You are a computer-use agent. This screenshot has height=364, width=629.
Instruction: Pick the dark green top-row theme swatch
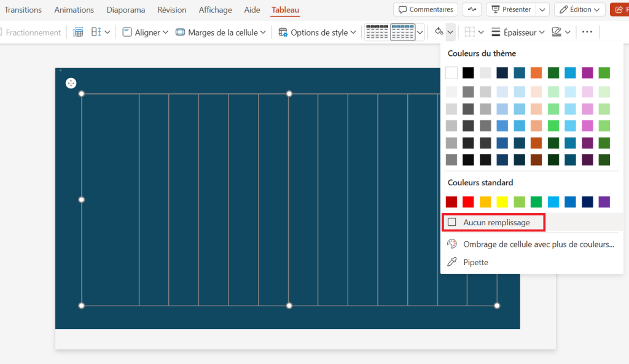553,72
